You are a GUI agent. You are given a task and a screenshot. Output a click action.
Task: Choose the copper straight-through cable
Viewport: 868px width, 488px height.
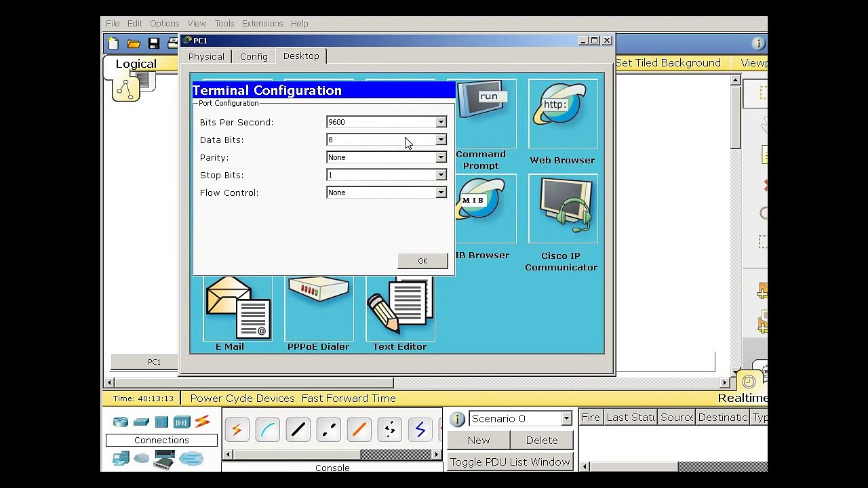point(298,430)
